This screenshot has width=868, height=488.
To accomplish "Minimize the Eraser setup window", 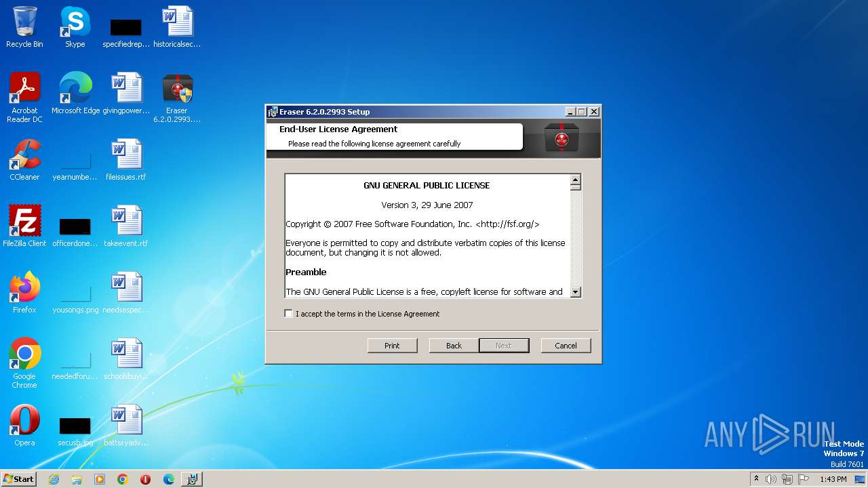I will (571, 112).
